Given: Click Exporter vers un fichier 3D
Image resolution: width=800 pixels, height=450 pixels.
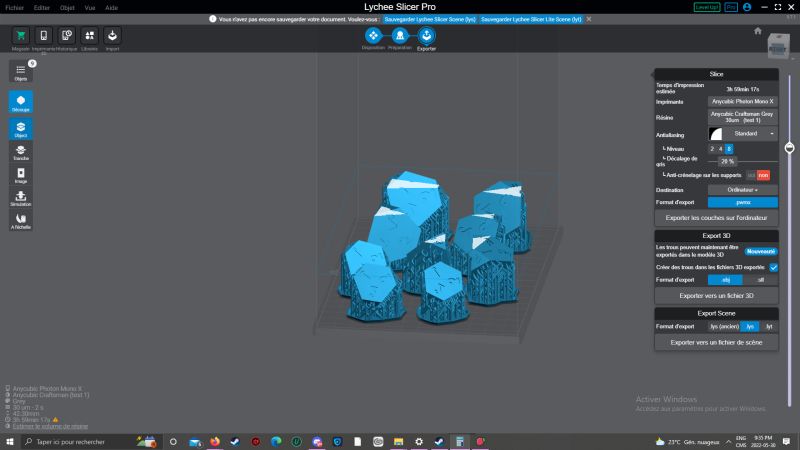Looking at the screenshot, I should pyautogui.click(x=716, y=296).
